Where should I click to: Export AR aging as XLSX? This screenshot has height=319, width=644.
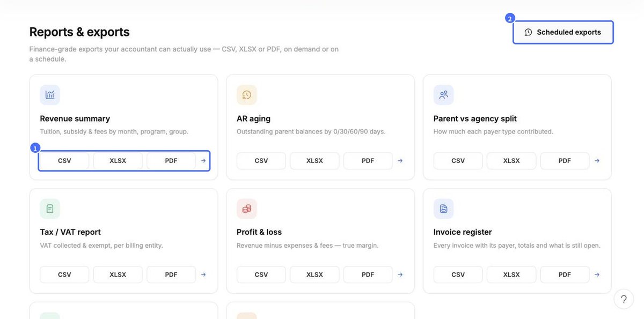(x=314, y=161)
